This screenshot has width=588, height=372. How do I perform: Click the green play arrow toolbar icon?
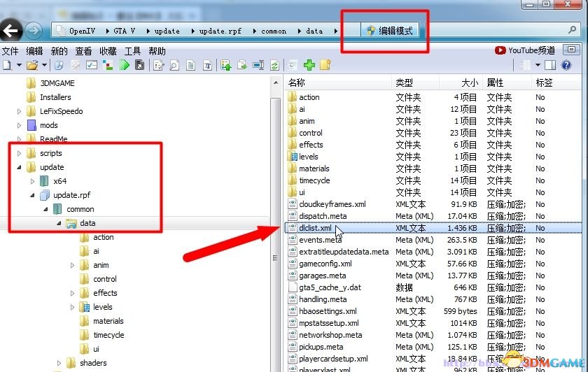(124, 65)
